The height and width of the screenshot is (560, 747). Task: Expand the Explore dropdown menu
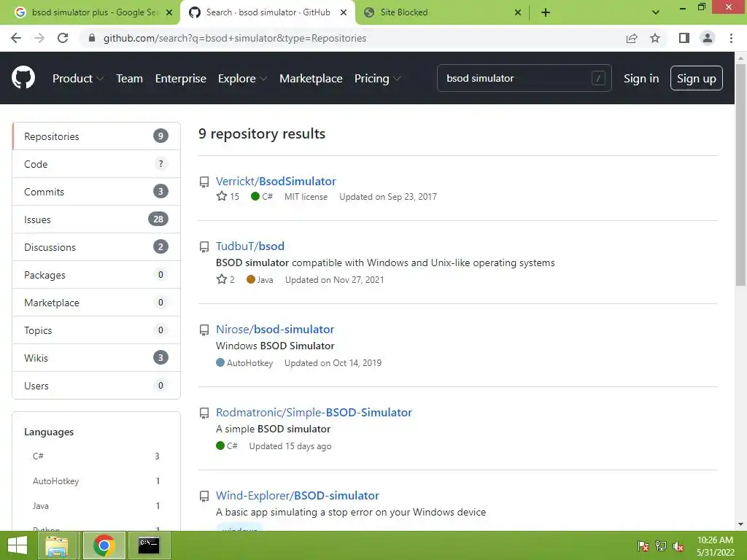coord(242,79)
